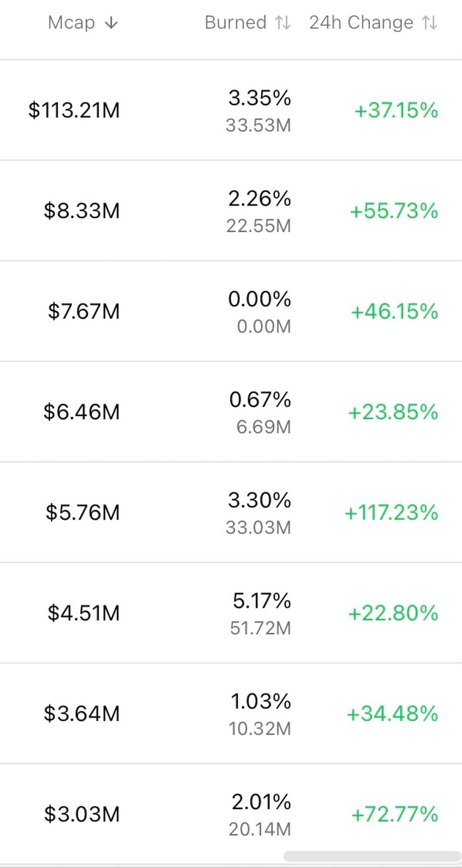This screenshot has width=462, height=868.
Task: Sort by the 24h Change column header
Action: point(361,23)
